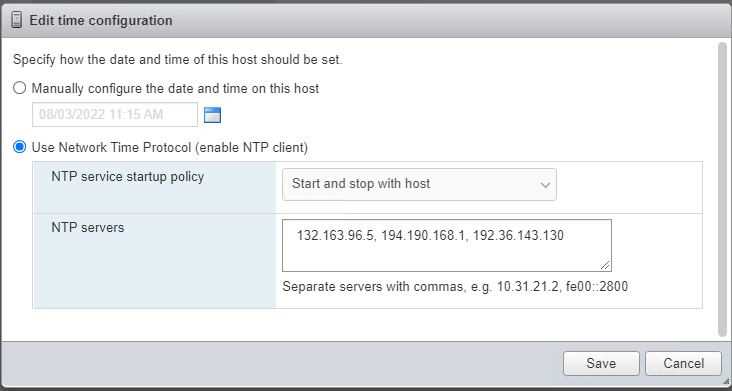Click 'Specify how the date and time' text
Image resolution: width=732 pixels, height=391 pixels.
[x=178, y=60]
